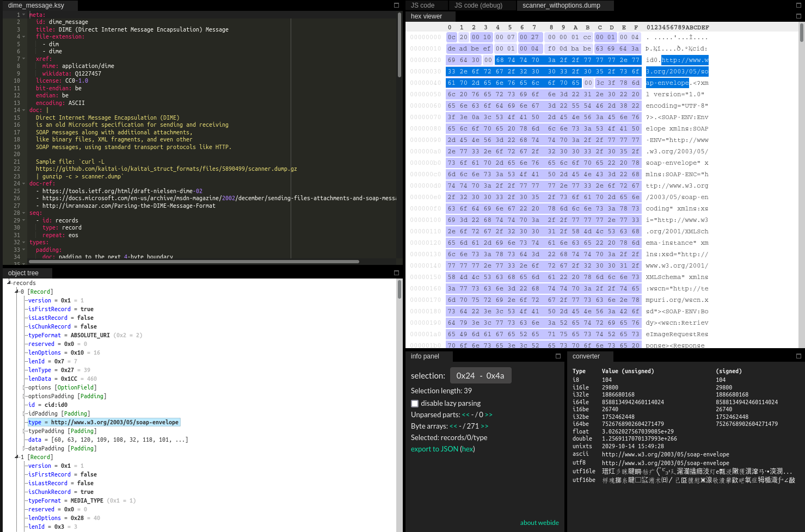Click the export to JSON link
Viewport: 805px width, 532px height.
coord(434,449)
